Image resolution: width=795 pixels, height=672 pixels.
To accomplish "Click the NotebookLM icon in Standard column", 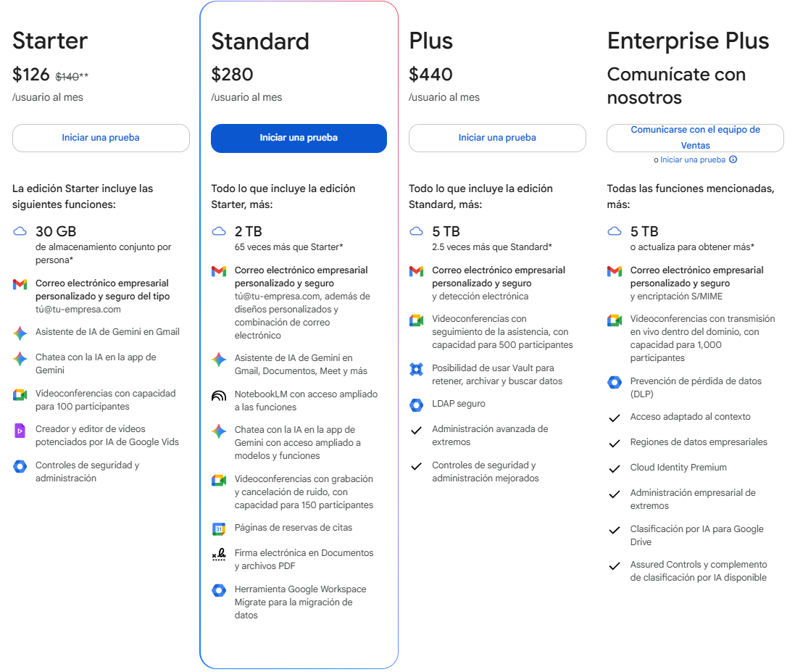I will [219, 396].
